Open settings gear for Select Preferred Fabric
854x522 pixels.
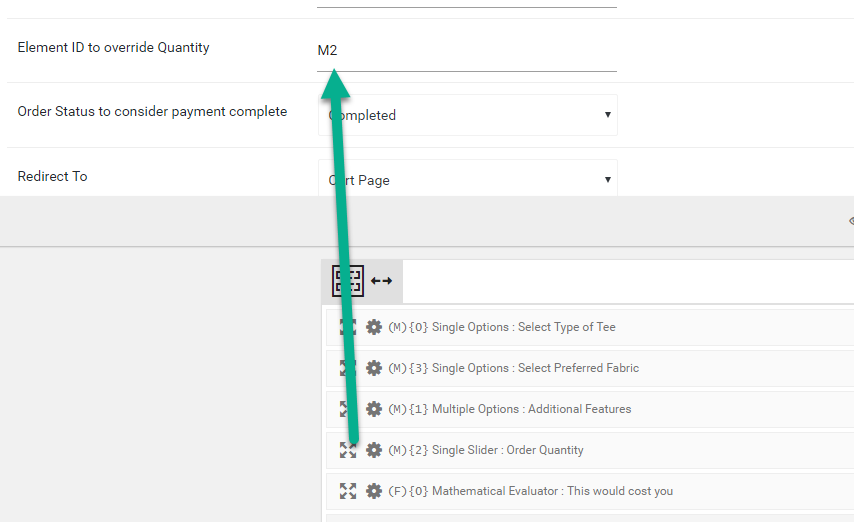(374, 368)
